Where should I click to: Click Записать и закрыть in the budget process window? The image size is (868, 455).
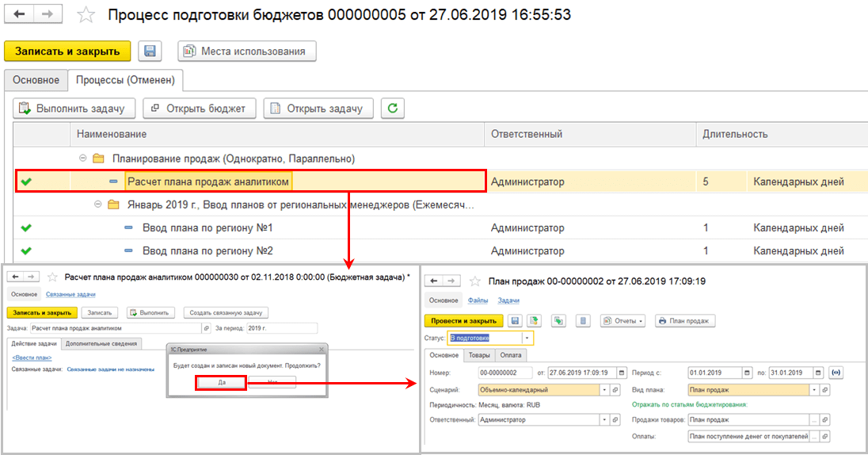pyautogui.click(x=67, y=51)
